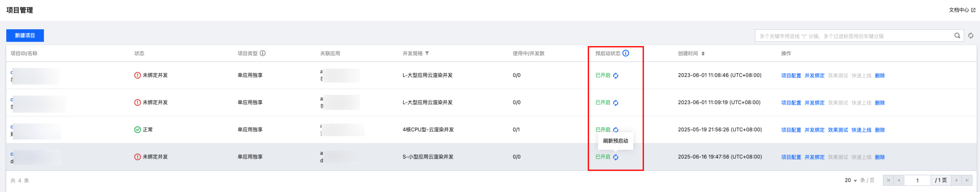Focus the keyword search input field
Image resolution: width=980 pixels, height=192 pixels.
[x=853, y=36]
